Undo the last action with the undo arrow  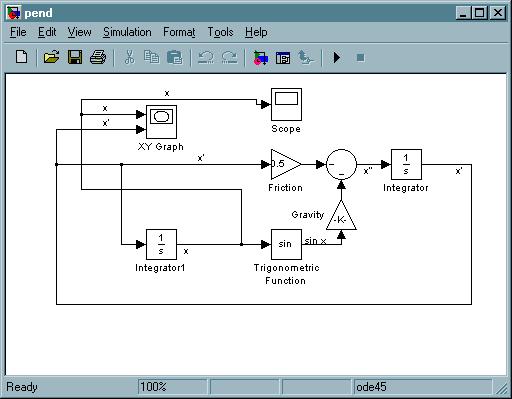(x=205, y=57)
